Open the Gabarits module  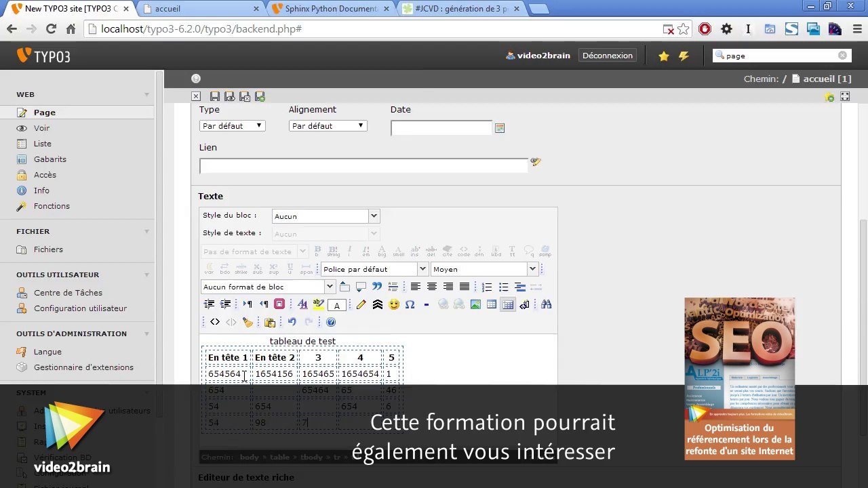[x=50, y=159]
